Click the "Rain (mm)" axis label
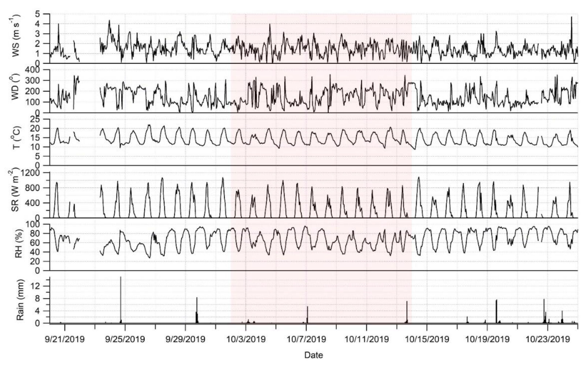This screenshot has width=588, height=366. [20, 300]
